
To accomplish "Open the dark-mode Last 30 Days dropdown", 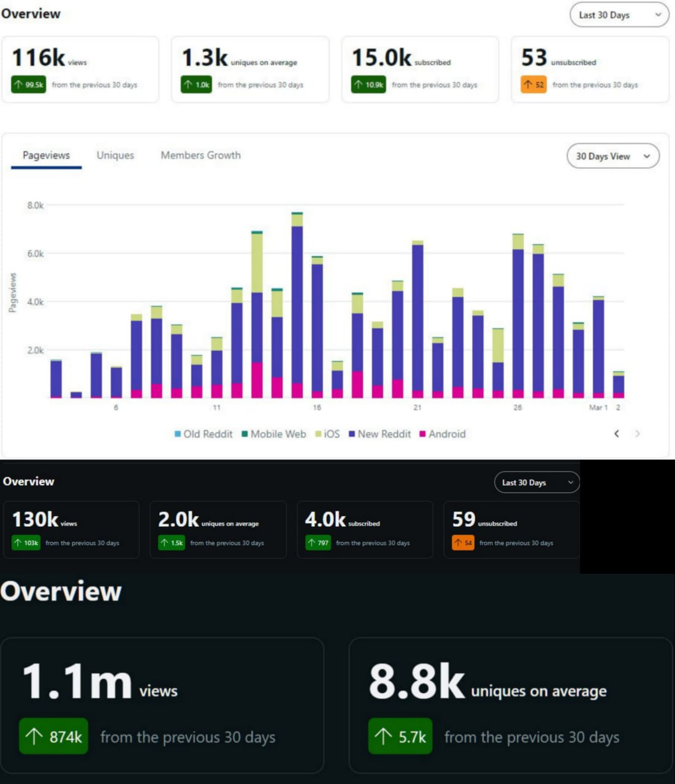I will (x=537, y=483).
